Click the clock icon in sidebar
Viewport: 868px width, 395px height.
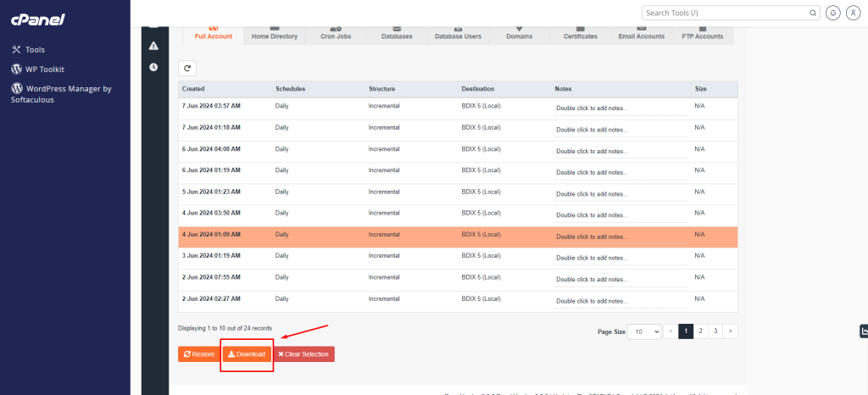click(153, 67)
